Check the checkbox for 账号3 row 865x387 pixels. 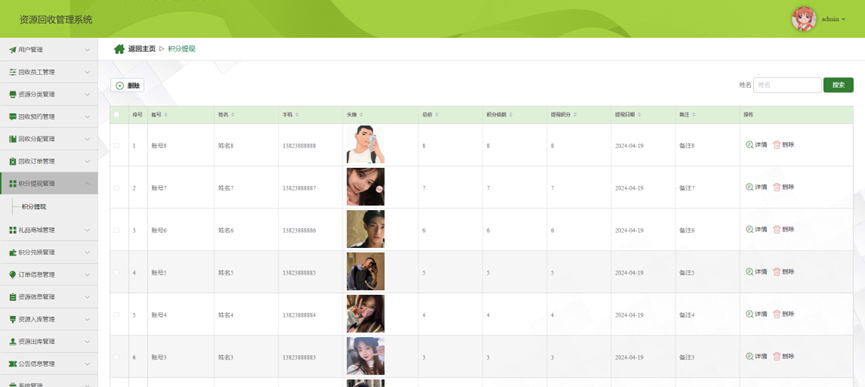116,357
